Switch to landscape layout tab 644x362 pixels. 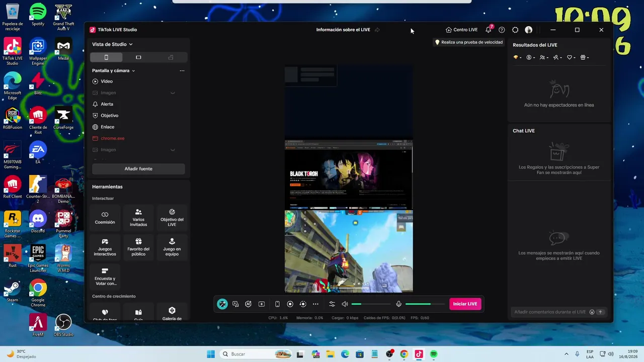(x=138, y=57)
